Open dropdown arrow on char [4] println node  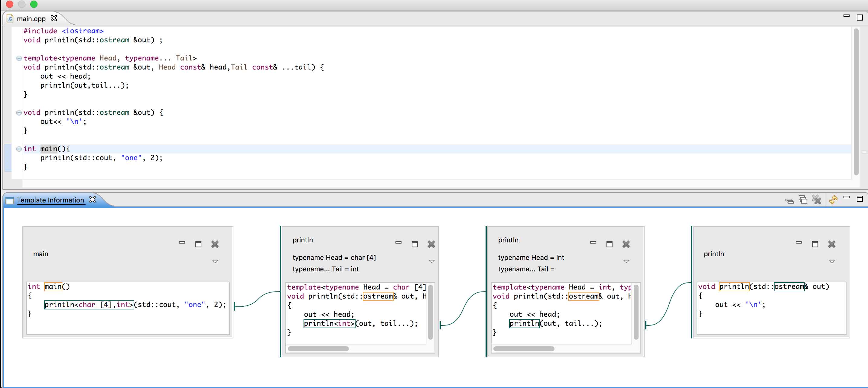[431, 261]
